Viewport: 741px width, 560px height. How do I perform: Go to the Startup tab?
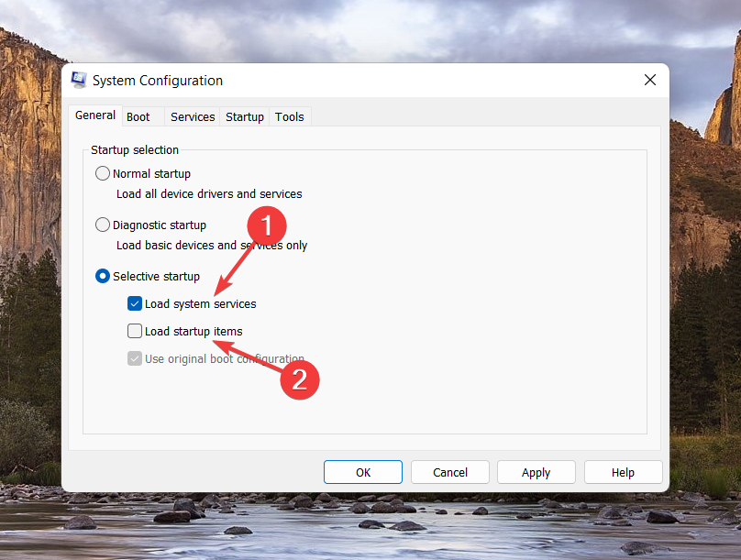click(244, 116)
